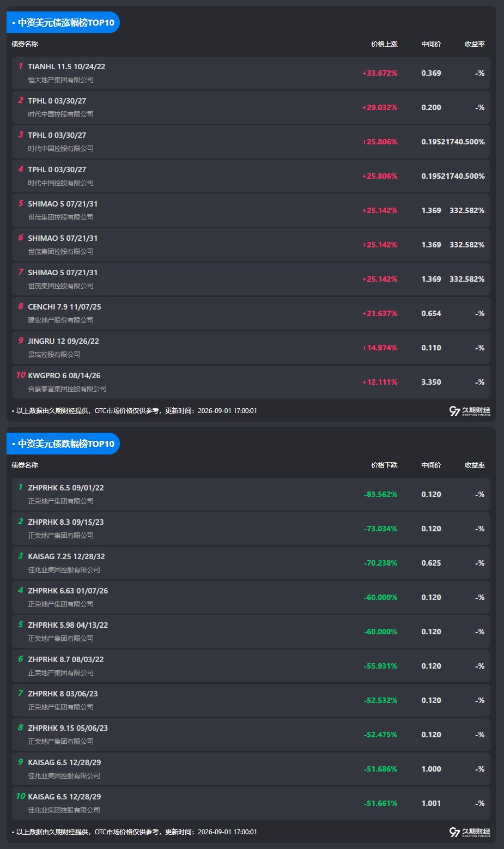Open the ZHPRHK 9.15 05/06/23 bond

point(68,728)
